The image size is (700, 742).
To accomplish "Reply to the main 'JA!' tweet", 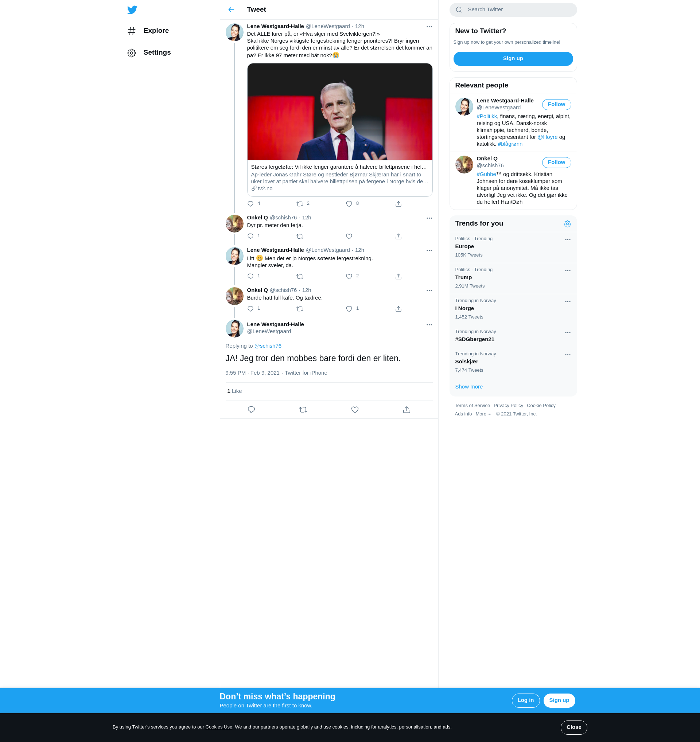I will [x=251, y=409].
